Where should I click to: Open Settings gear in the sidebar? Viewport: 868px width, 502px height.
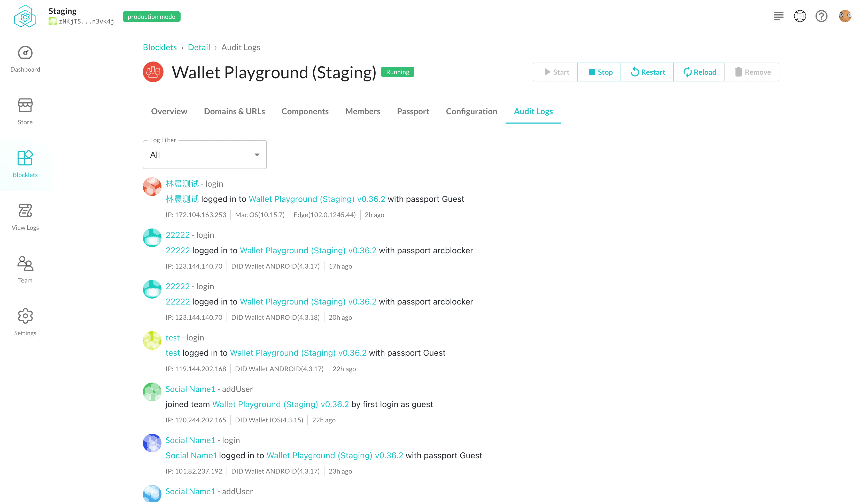(x=25, y=316)
